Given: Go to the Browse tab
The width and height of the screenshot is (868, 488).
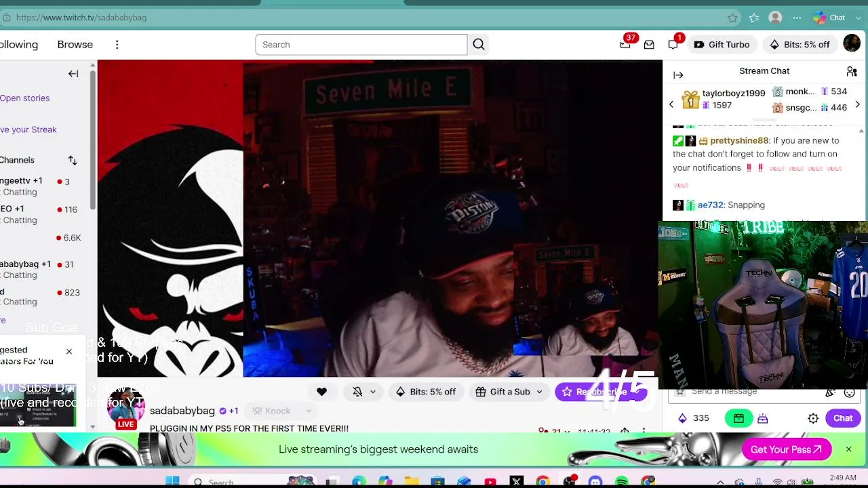Looking at the screenshot, I should pyautogui.click(x=75, y=45).
